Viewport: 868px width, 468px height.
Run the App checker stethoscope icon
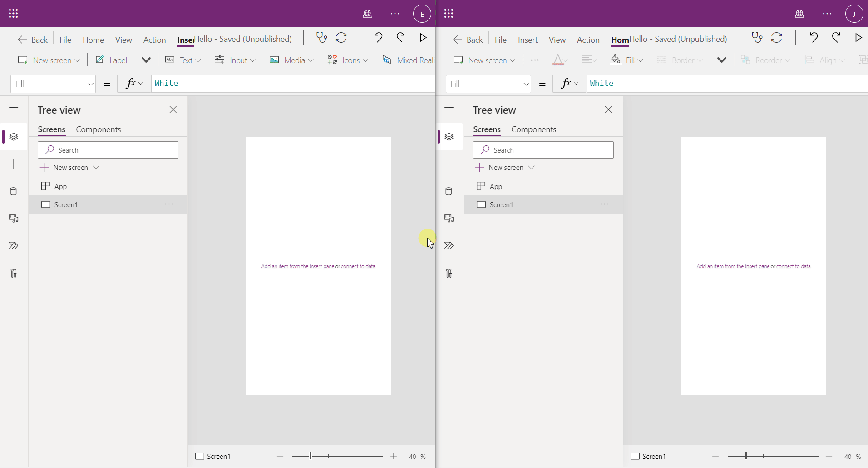[x=321, y=37]
